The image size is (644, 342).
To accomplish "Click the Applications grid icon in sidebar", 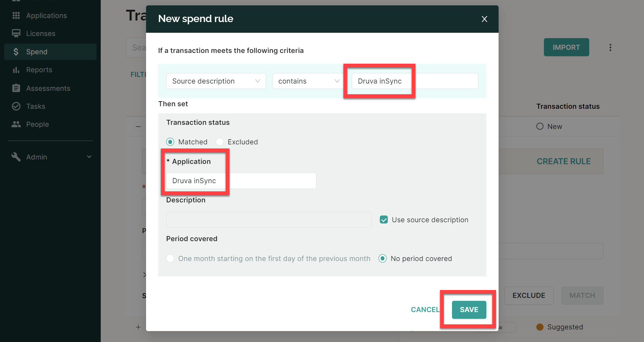I will (x=16, y=15).
